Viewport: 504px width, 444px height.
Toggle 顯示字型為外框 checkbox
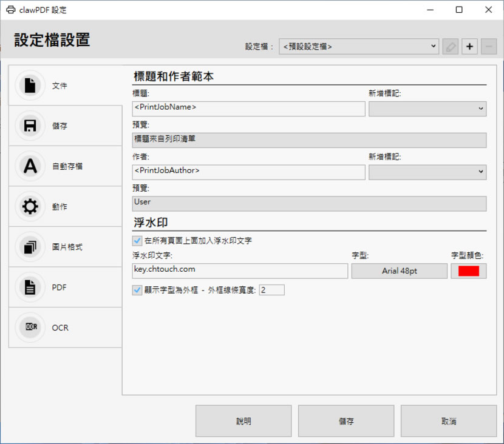point(137,290)
